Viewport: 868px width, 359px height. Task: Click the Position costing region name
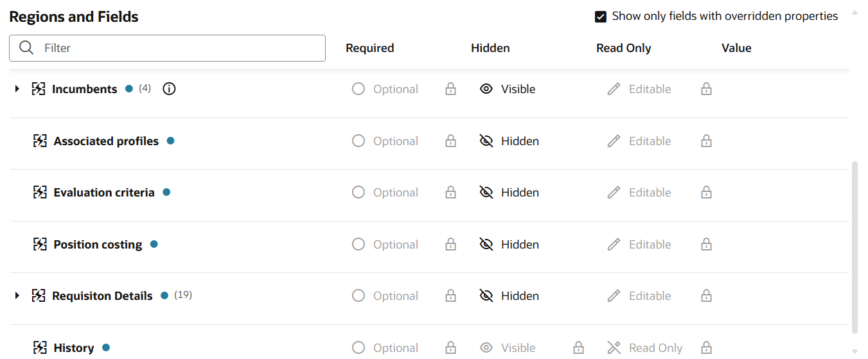(98, 245)
